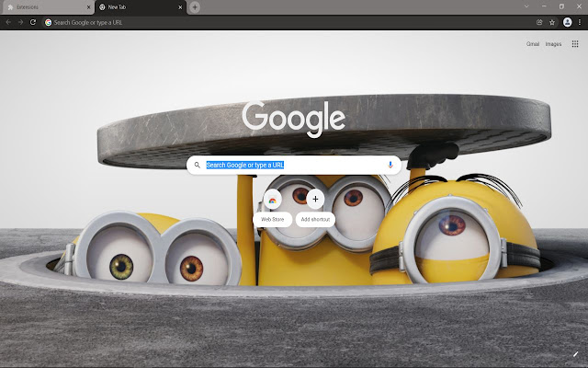Open Google Images link
The height and width of the screenshot is (368, 588).
click(553, 44)
